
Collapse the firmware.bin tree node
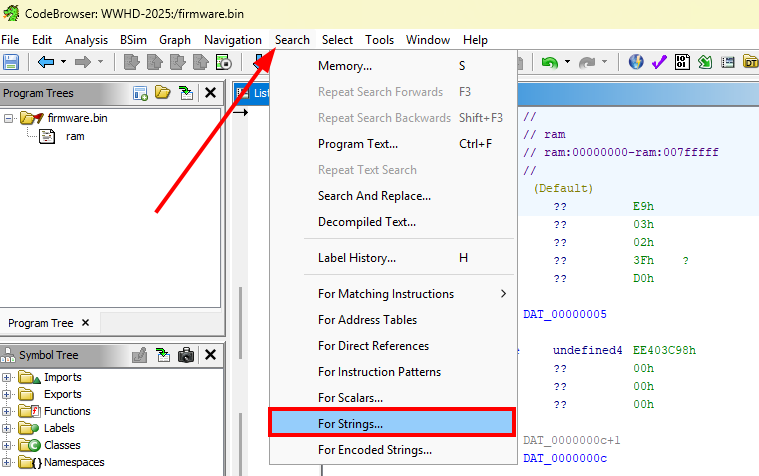(x=8, y=118)
